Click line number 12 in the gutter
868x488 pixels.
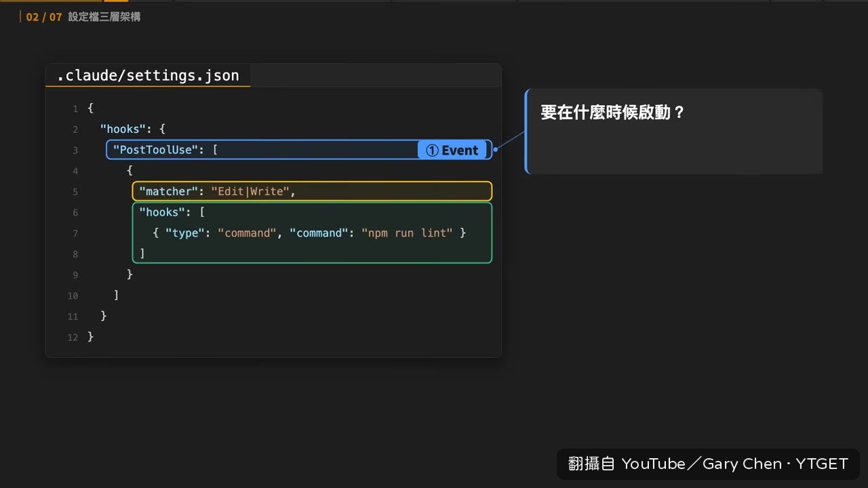point(73,338)
